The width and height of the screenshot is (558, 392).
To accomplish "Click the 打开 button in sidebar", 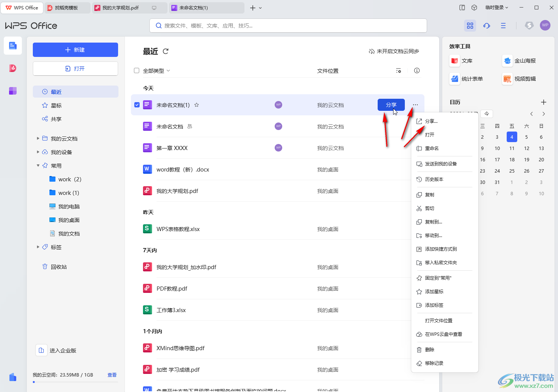I will click(x=75, y=69).
